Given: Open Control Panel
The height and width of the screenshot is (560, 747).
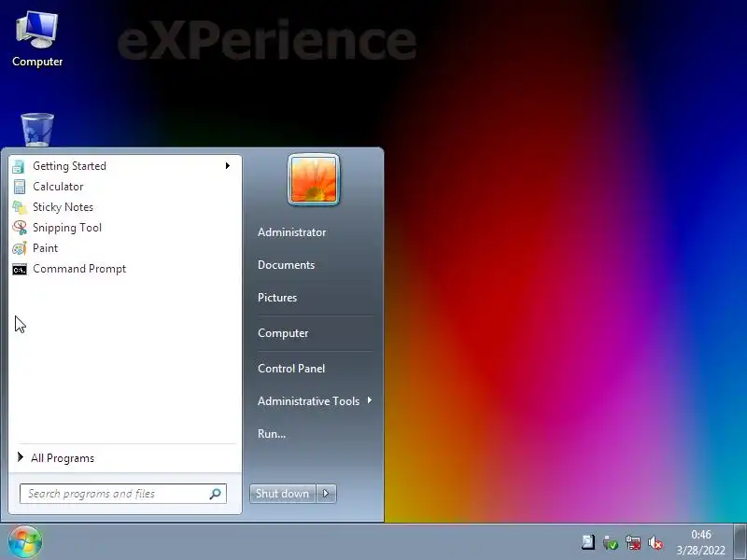Looking at the screenshot, I should (291, 369).
